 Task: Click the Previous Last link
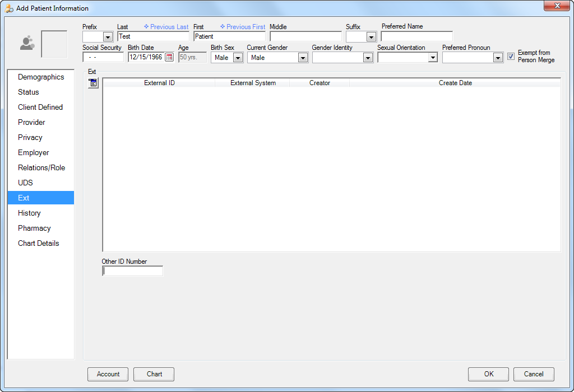[x=169, y=27]
